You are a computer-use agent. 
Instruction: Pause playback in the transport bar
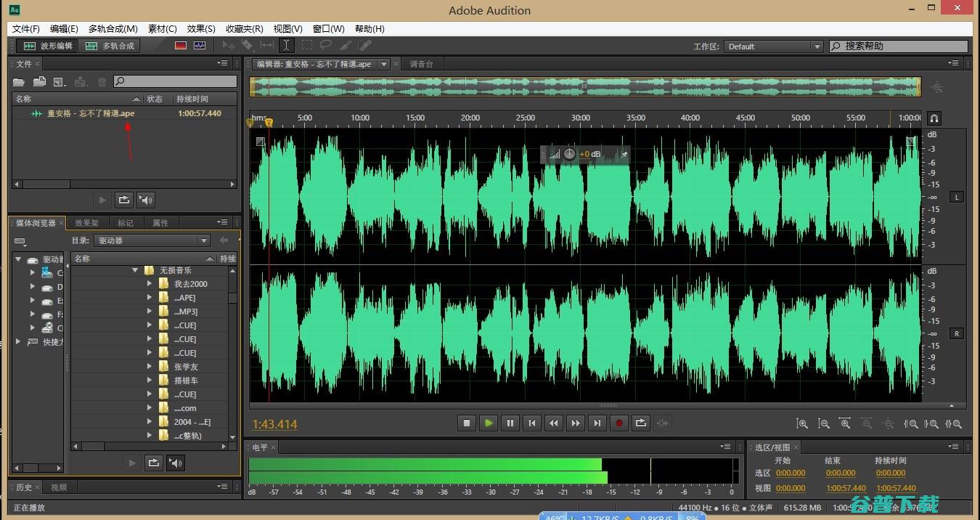510,423
